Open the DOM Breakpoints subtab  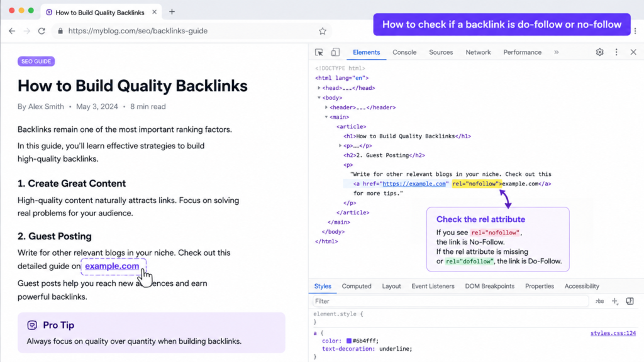489,286
